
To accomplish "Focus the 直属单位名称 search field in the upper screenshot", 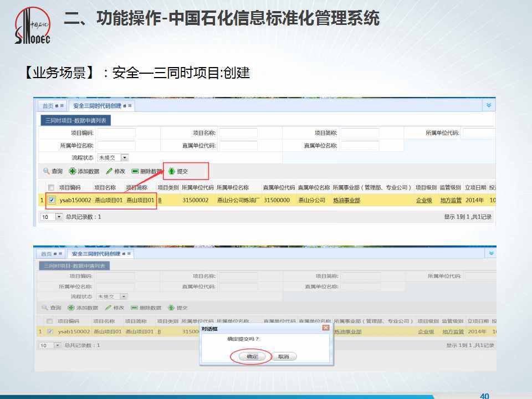I will [x=360, y=146].
